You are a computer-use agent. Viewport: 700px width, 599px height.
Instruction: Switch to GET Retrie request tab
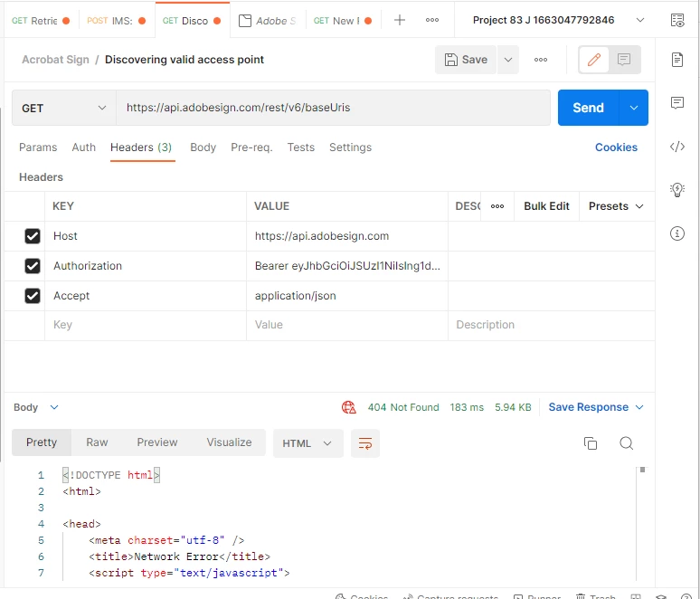(x=41, y=21)
